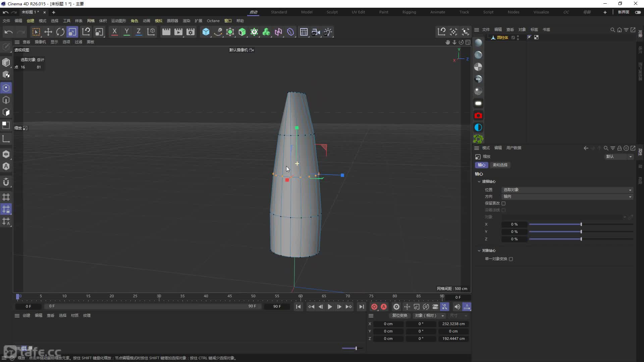Adjust the Y axis percentage slider
The width and height of the screenshot is (644, 362).
pos(581,232)
